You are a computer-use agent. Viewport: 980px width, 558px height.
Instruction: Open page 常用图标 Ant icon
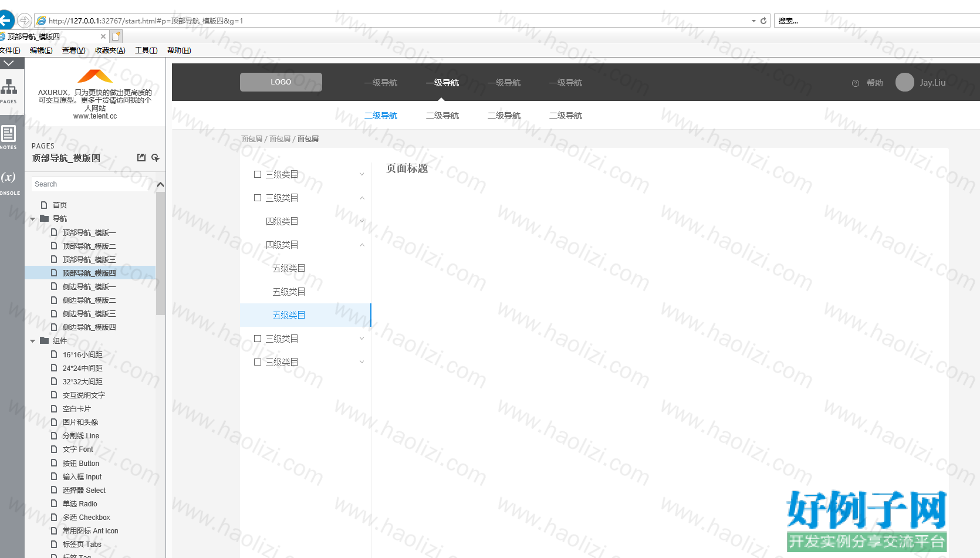tap(90, 530)
